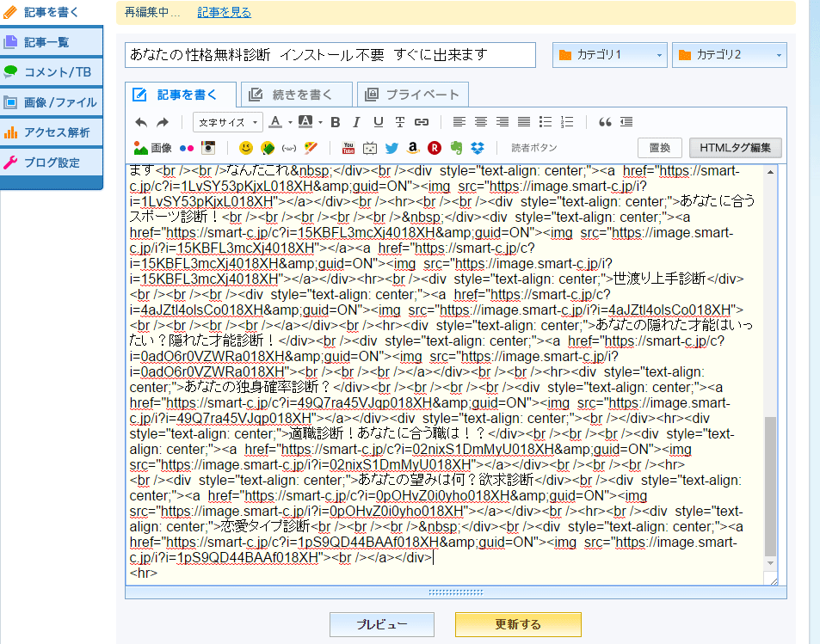This screenshot has width=820, height=644.
Task: Click the bold formatting icon
Action: click(x=336, y=122)
